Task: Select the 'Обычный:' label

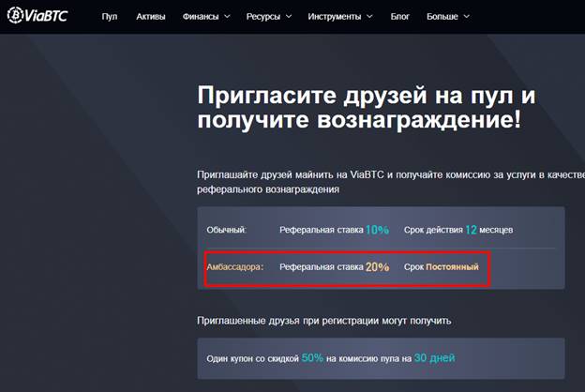Action: click(227, 230)
